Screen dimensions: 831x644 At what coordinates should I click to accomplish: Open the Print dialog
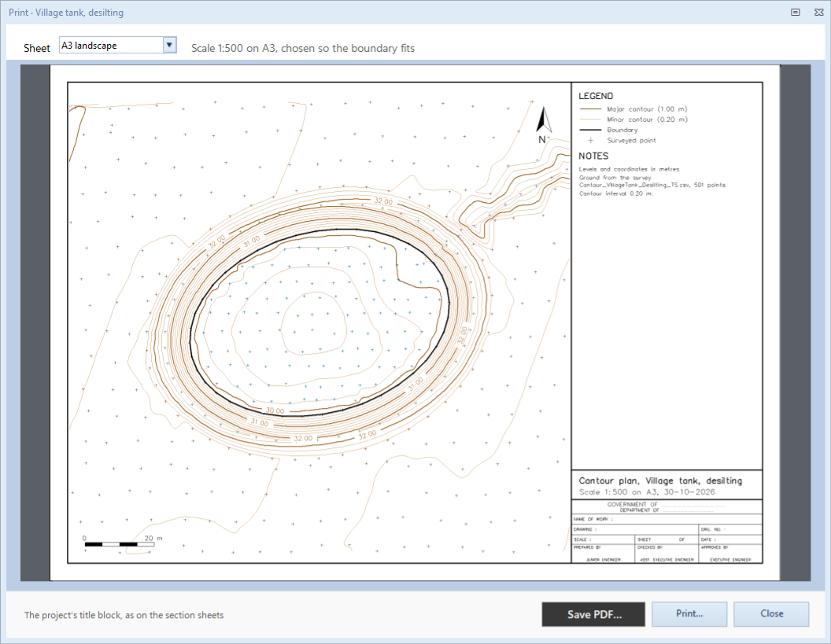[x=689, y=614]
